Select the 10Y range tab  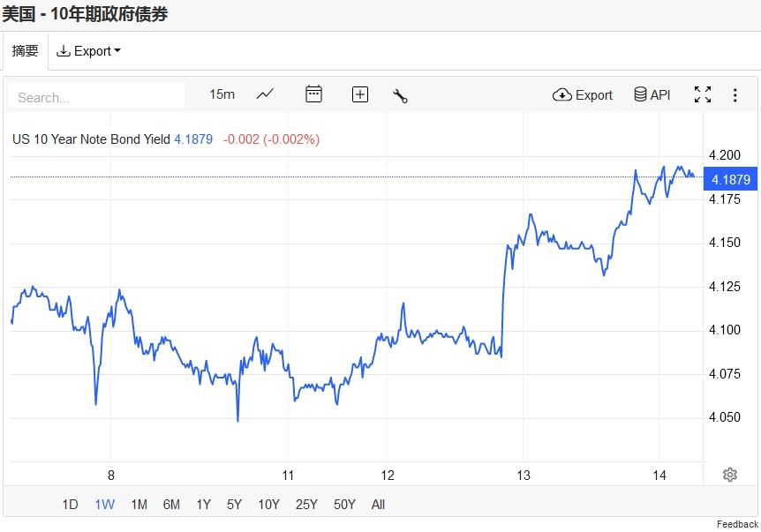[x=268, y=505]
